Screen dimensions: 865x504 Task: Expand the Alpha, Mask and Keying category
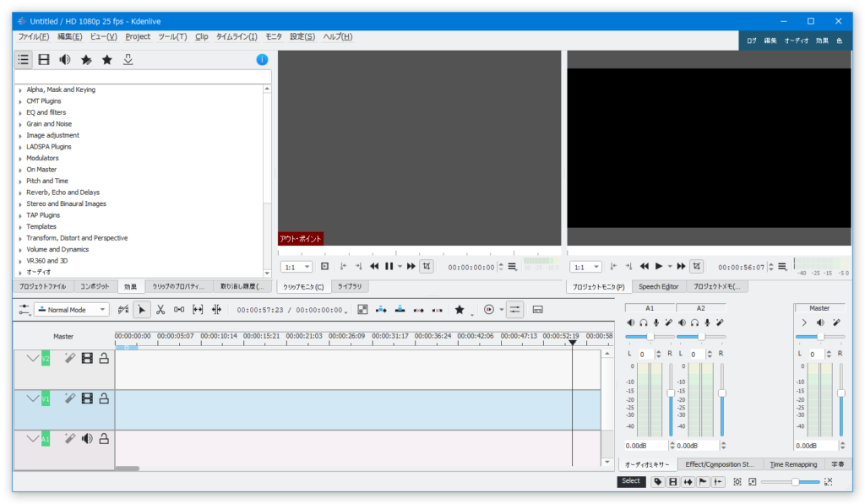coord(20,89)
